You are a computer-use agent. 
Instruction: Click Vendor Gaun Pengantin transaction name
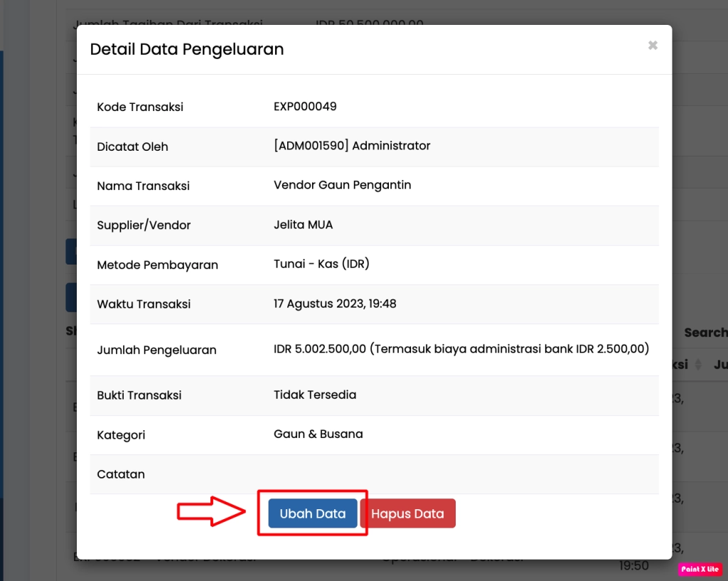(342, 185)
